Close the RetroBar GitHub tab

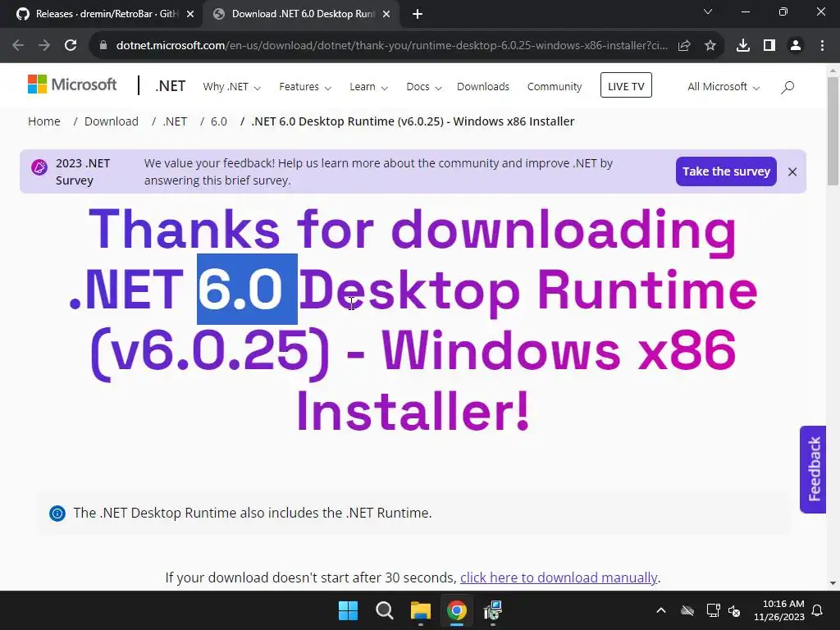click(x=190, y=14)
